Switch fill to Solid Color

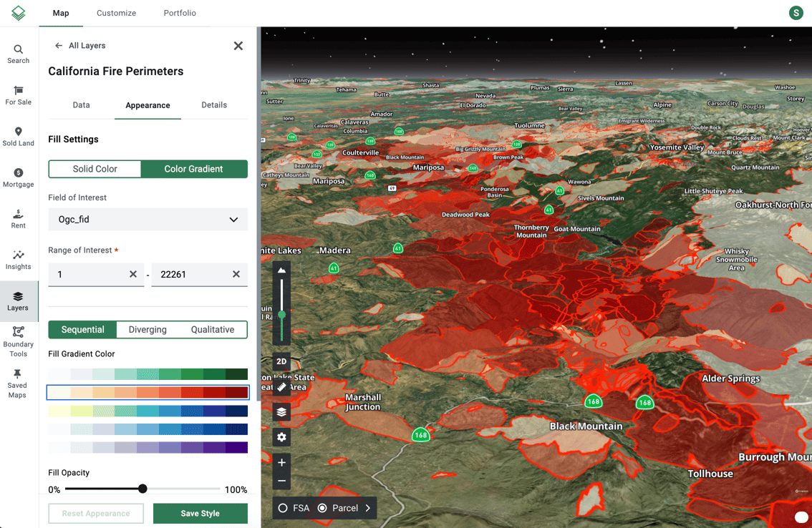click(x=95, y=169)
